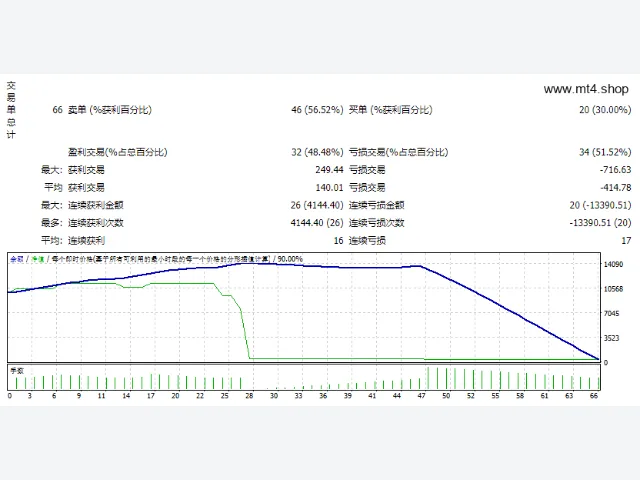Click the 买单 (%获利百分比) label
This screenshot has height=480, width=640.
tap(390, 110)
